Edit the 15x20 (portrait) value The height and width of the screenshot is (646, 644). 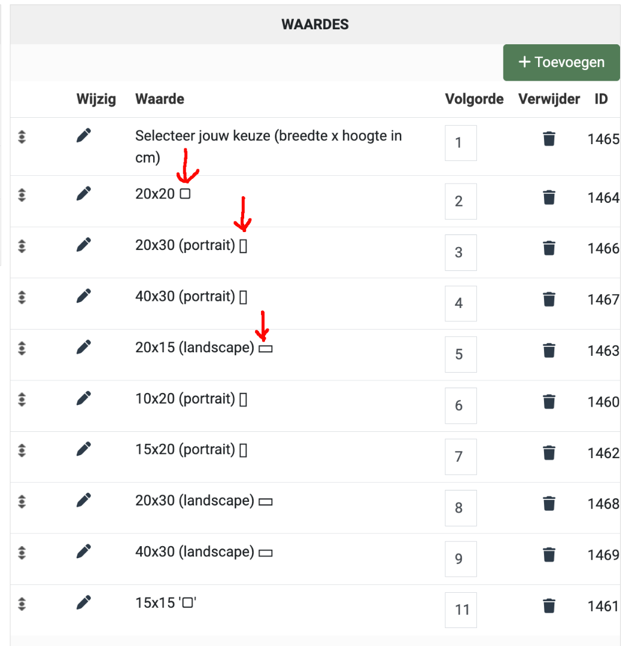(84, 449)
